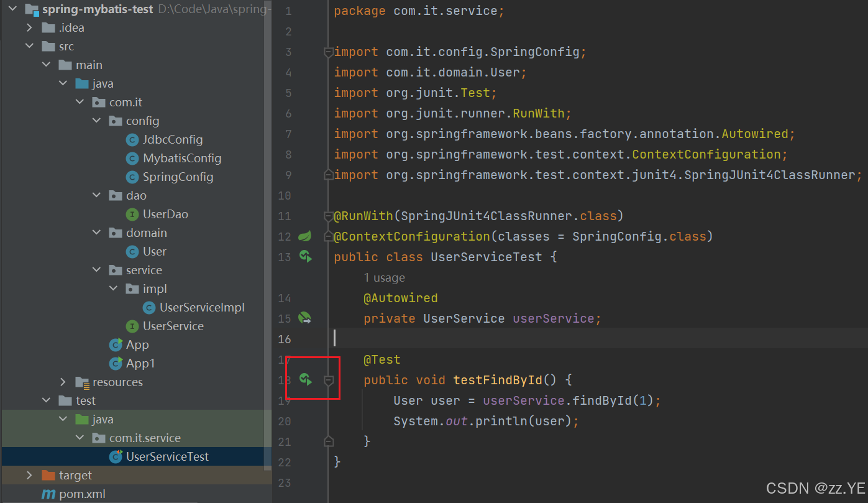Image resolution: width=868 pixels, height=503 pixels.
Task: Collapse the src folder chevron
Action: point(29,47)
